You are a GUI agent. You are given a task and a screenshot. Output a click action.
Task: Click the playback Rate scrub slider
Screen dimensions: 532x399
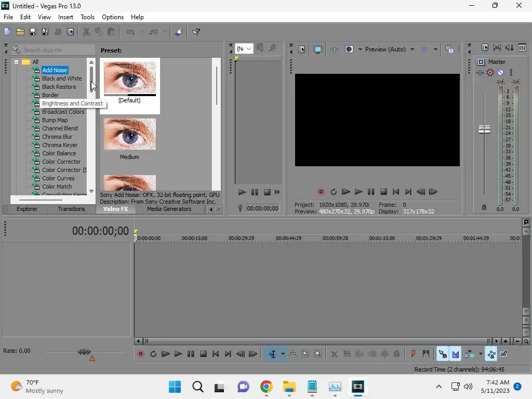click(x=84, y=352)
